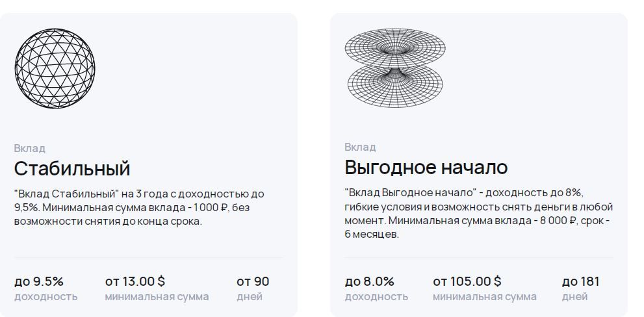The width and height of the screenshot is (644, 317).
Task: Select the Стабильный deposit description text
Action: (x=139, y=207)
